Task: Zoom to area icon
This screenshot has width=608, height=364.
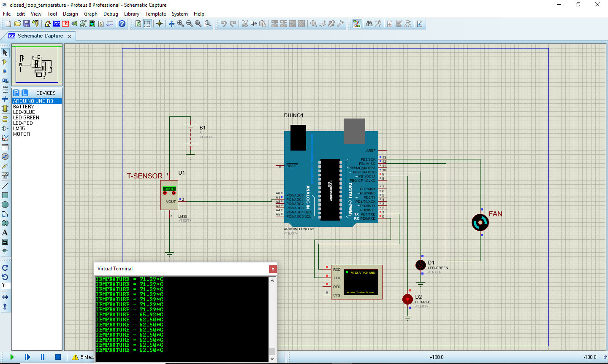Action: click(207, 24)
